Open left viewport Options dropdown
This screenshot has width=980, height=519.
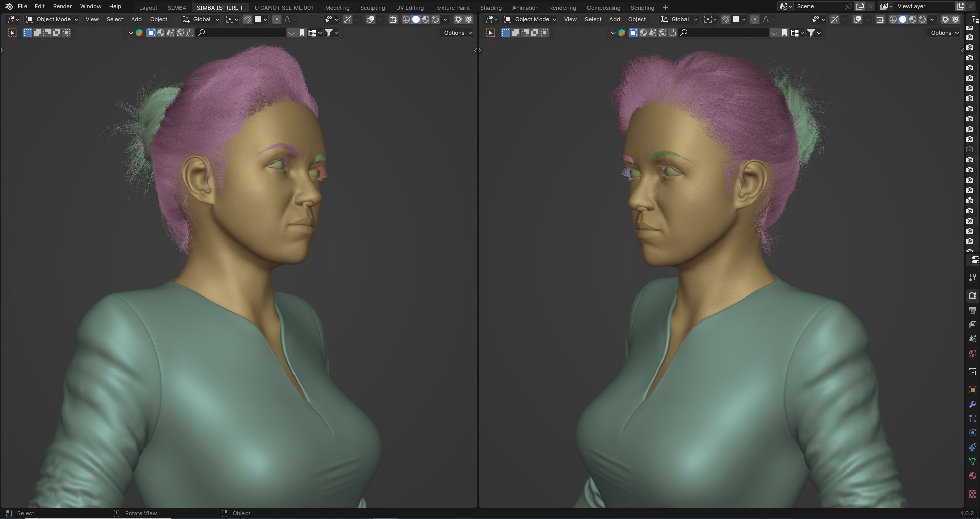point(457,33)
